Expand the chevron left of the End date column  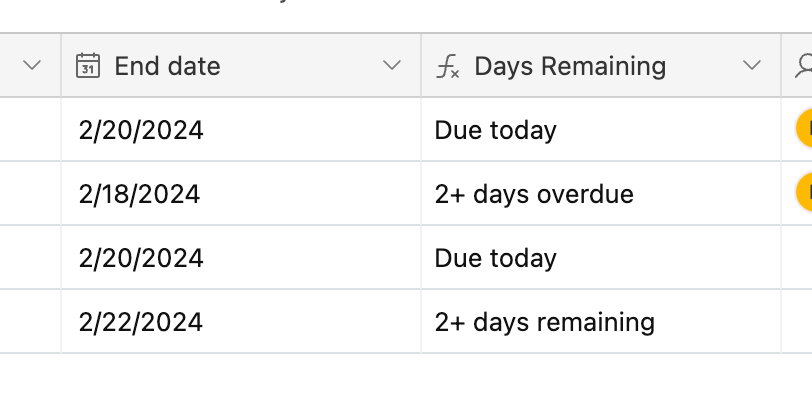click(x=32, y=65)
